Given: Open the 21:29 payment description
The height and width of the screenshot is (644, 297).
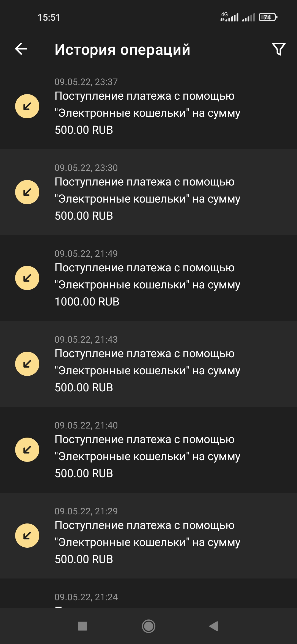Looking at the screenshot, I should (x=147, y=542).
